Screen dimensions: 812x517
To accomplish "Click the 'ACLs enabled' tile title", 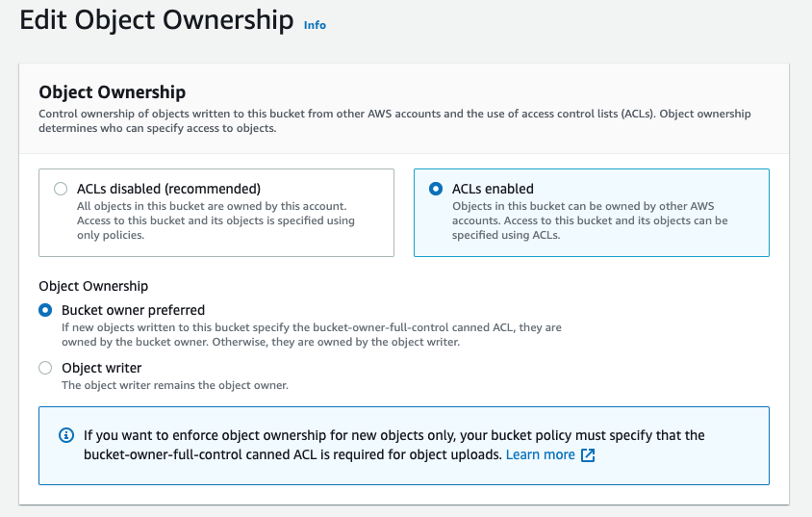I will pos(493,190).
